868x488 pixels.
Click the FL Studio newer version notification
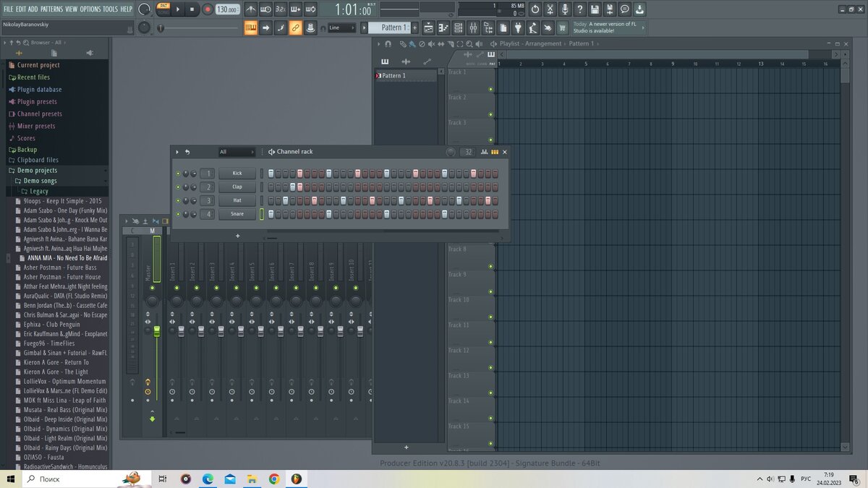coord(606,27)
